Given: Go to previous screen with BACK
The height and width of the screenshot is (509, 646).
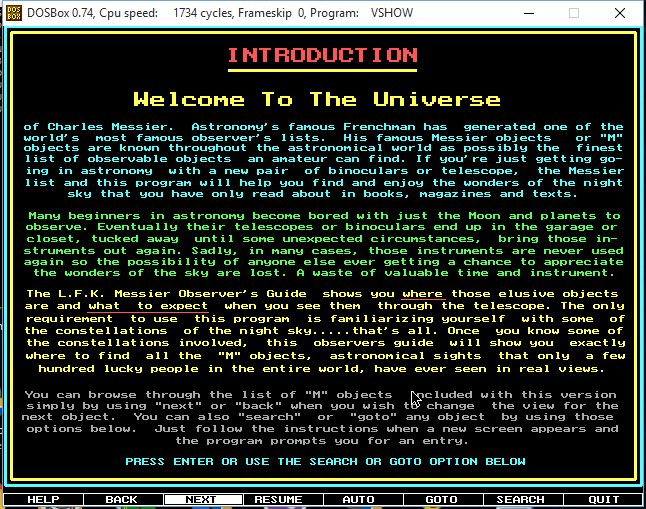Looking at the screenshot, I should tap(121, 499).
